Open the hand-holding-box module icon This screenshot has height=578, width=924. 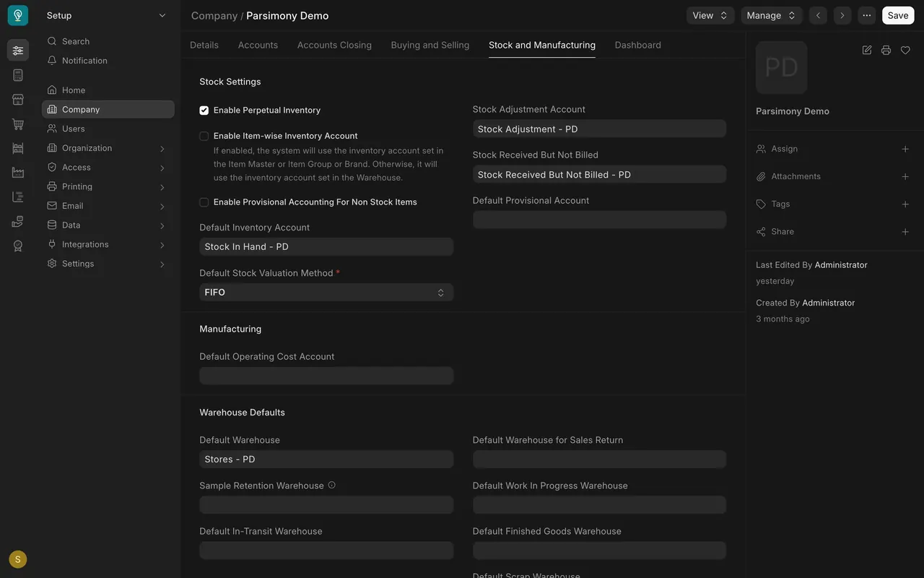coord(18,222)
